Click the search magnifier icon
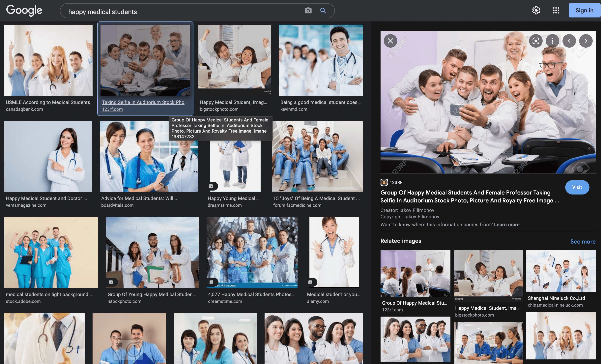Screen dimensions: 601x364 coord(323,11)
